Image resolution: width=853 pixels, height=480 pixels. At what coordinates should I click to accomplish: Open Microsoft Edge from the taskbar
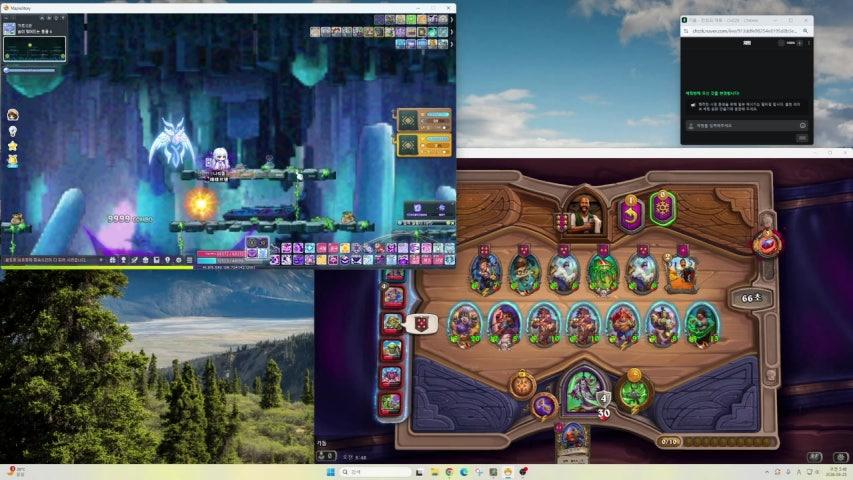point(463,472)
